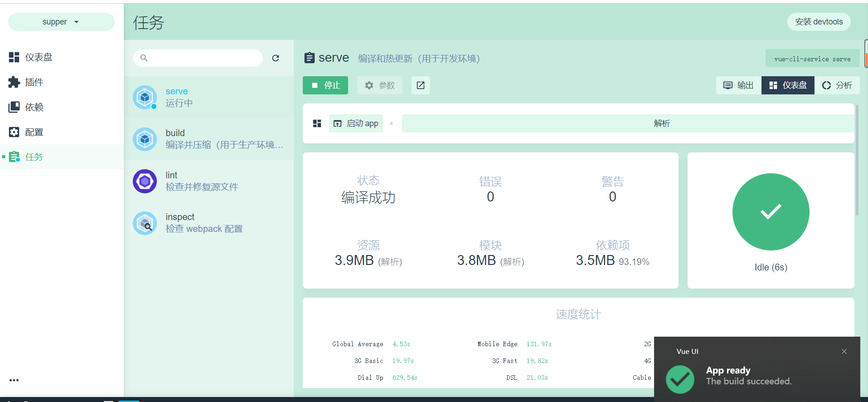
Task: Click the three-dots more menu
Action: (x=14, y=380)
